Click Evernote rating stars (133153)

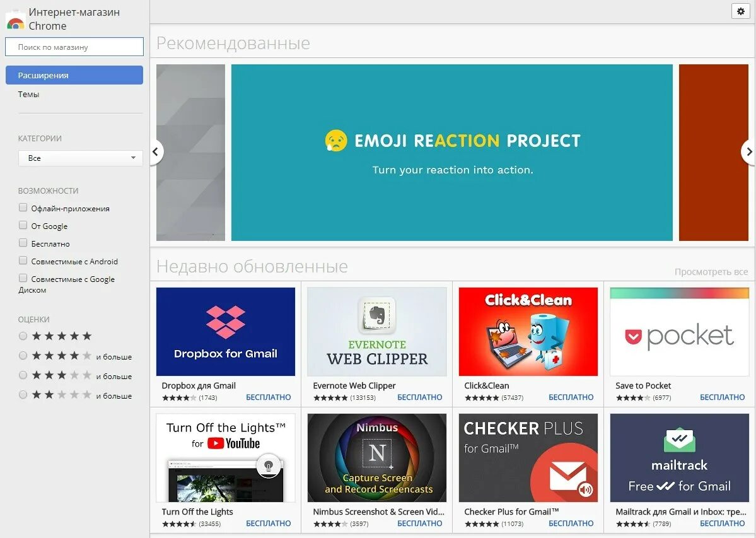coord(331,398)
